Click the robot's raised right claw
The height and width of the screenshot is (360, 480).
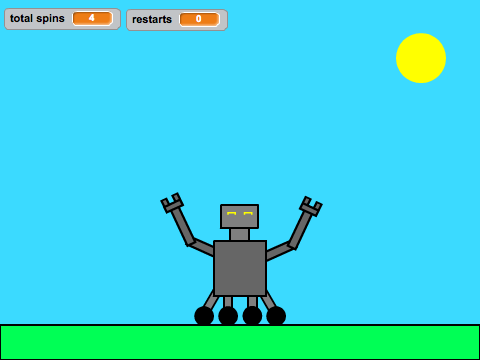(x=311, y=206)
